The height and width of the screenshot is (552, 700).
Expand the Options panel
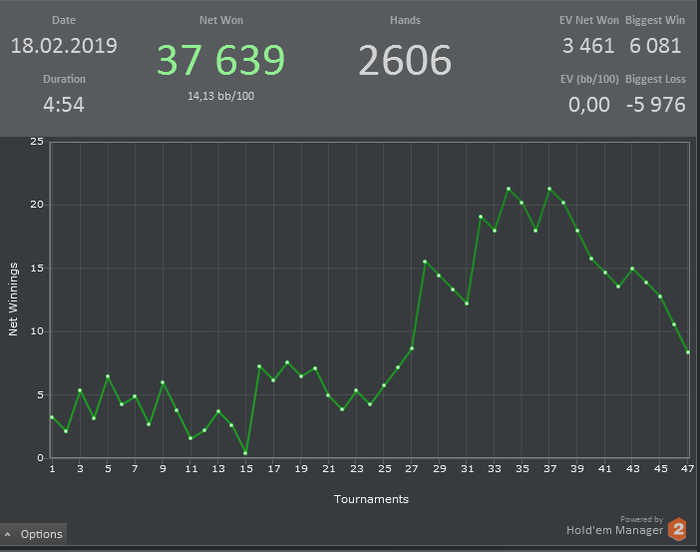(33, 534)
